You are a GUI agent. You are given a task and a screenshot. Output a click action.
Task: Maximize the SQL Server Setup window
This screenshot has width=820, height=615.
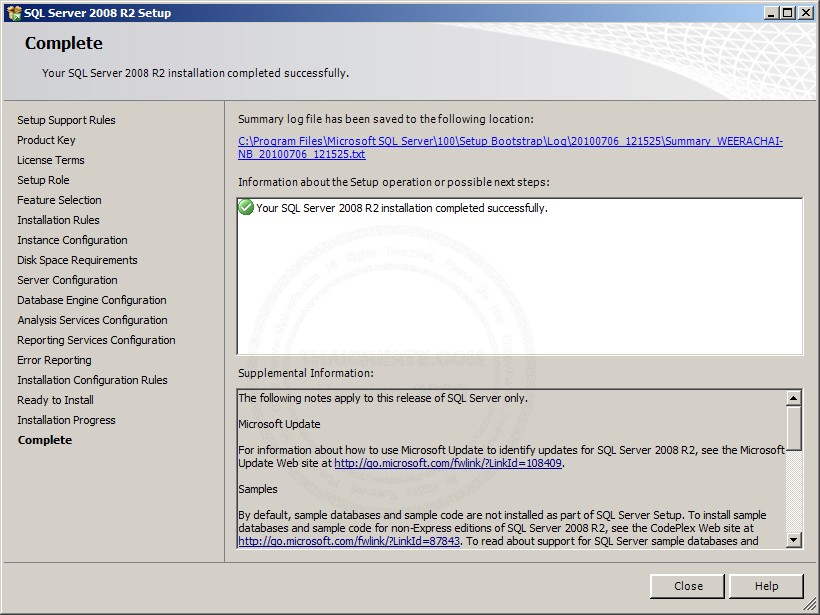787,13
